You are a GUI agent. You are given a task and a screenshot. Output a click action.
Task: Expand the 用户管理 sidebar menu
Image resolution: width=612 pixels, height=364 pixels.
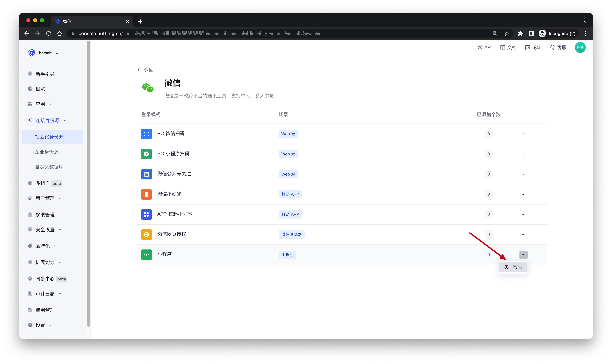pyautogui.click(x=45, y=198)
